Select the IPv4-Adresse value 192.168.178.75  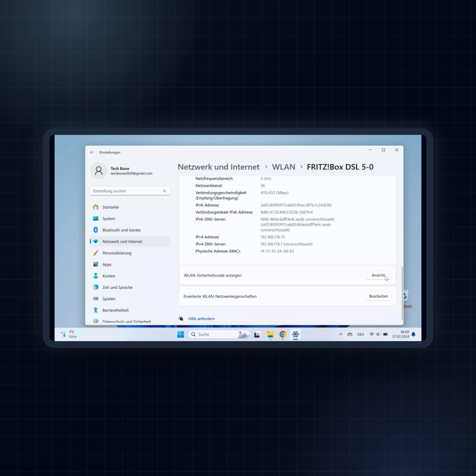[x=273, y=237]
